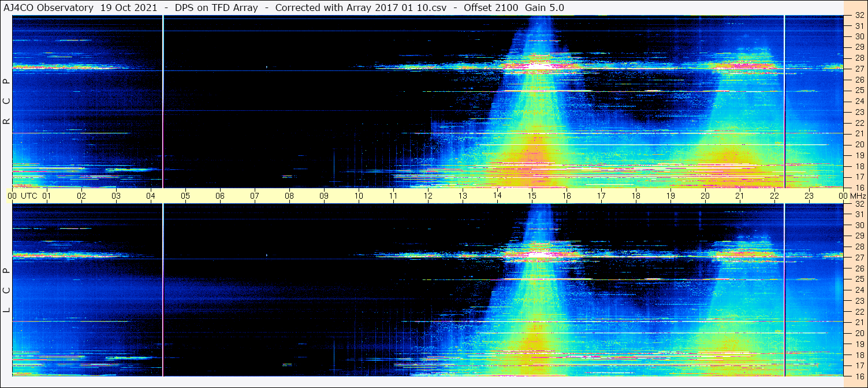Image resolution: width=868 pixels, height=388 pixels.
Task: Click the 08 hour label on UTC axis
Action: [x=289, y=196]
